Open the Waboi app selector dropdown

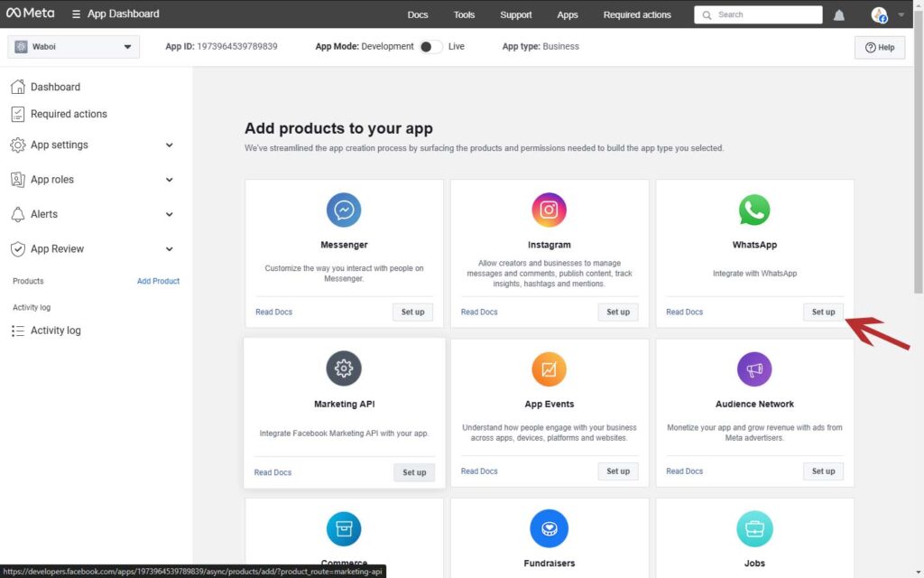(74, 47)
